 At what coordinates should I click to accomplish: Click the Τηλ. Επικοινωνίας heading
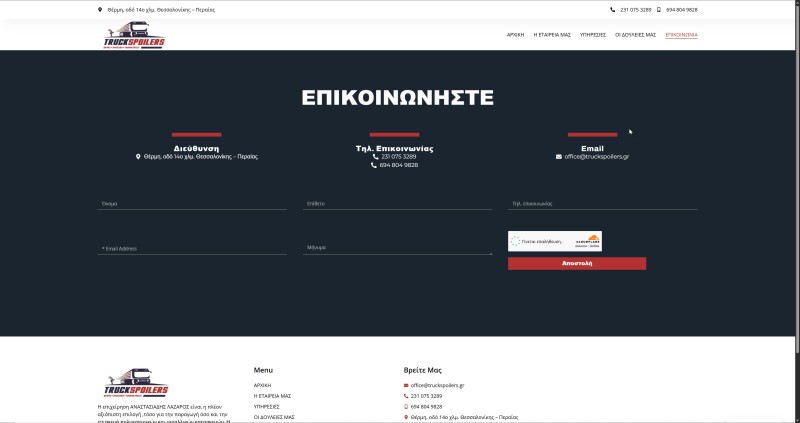click(x=394, y=148)
